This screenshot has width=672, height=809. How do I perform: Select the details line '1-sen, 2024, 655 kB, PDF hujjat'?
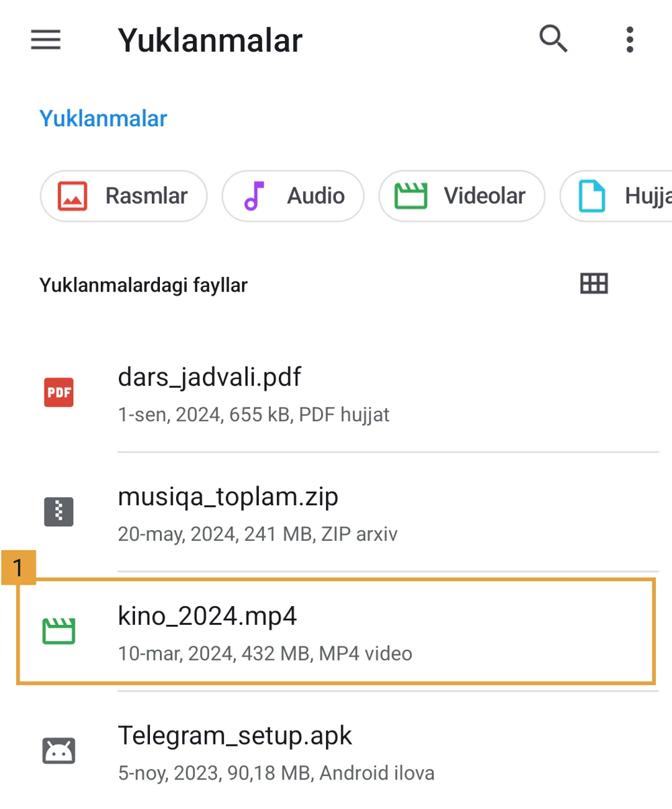tap(253, 415)
